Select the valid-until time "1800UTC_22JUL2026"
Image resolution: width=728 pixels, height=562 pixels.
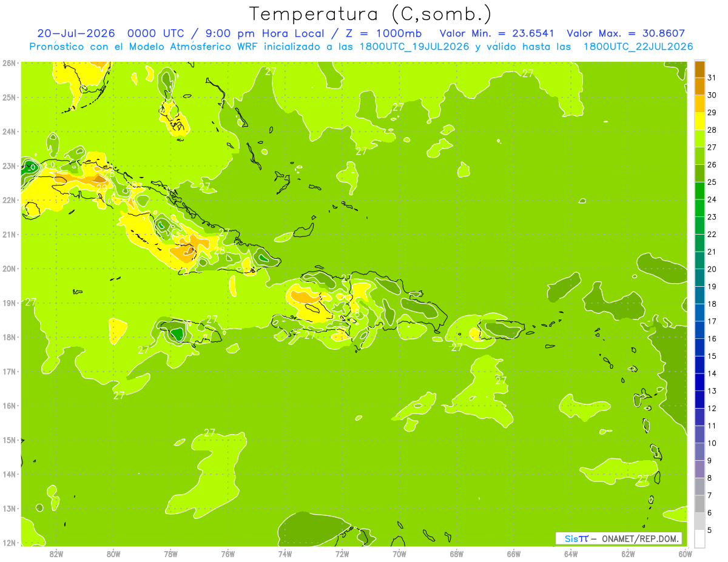click(638, 47)
